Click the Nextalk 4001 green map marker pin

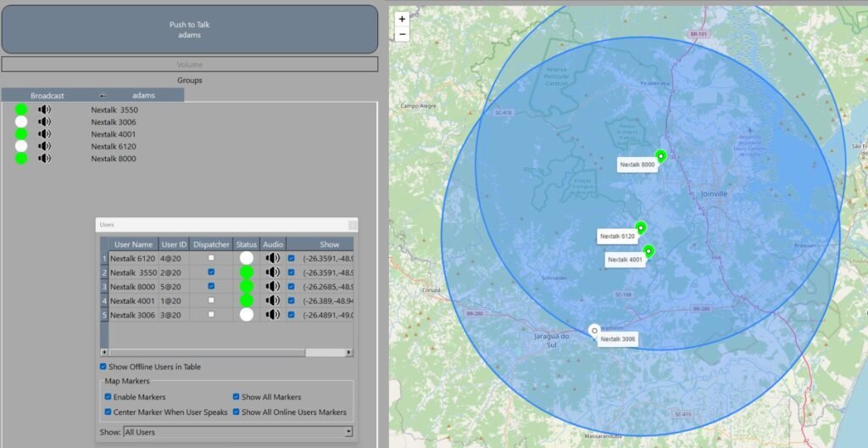click(x=648, y=252)
